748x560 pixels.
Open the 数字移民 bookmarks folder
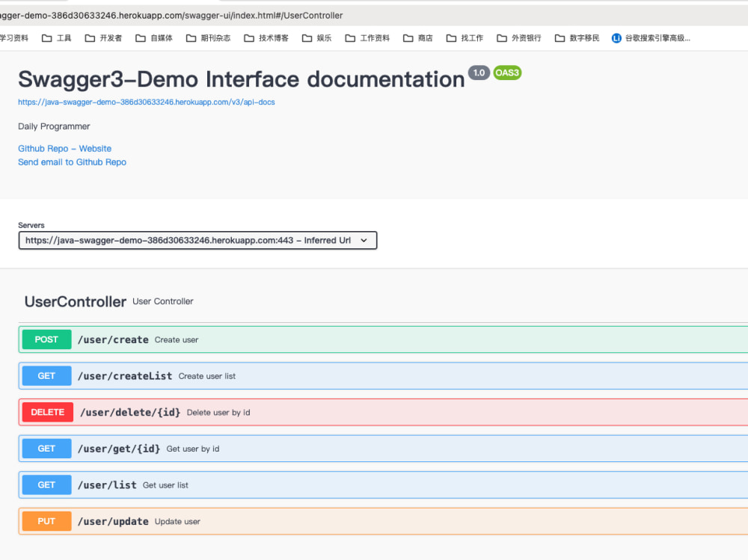577,38
